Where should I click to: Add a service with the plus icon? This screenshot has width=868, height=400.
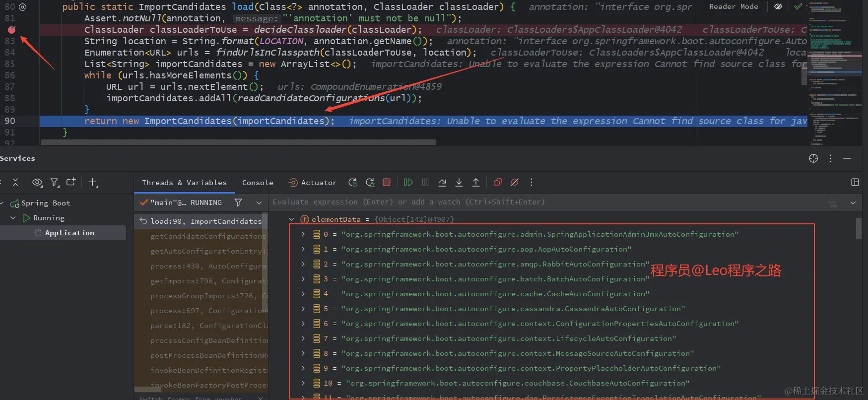(93, 182)
